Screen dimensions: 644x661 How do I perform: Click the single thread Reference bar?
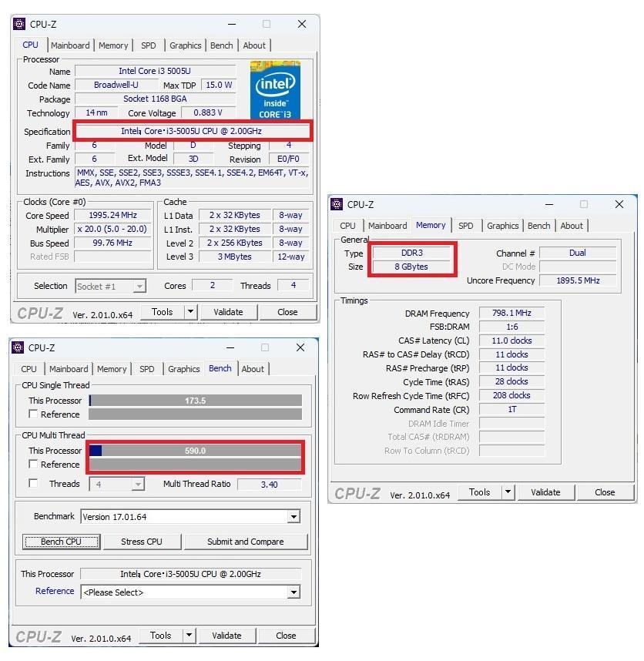tap(196, 414)
